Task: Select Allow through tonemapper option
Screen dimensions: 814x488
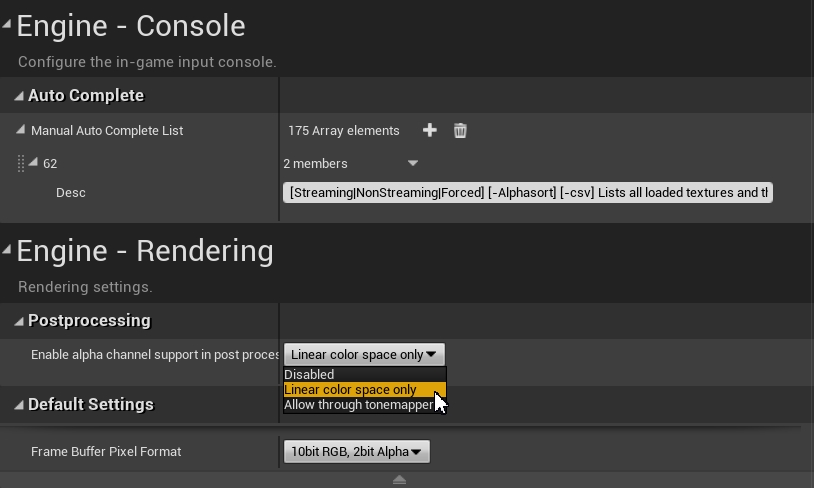Action: coord(358,405)
